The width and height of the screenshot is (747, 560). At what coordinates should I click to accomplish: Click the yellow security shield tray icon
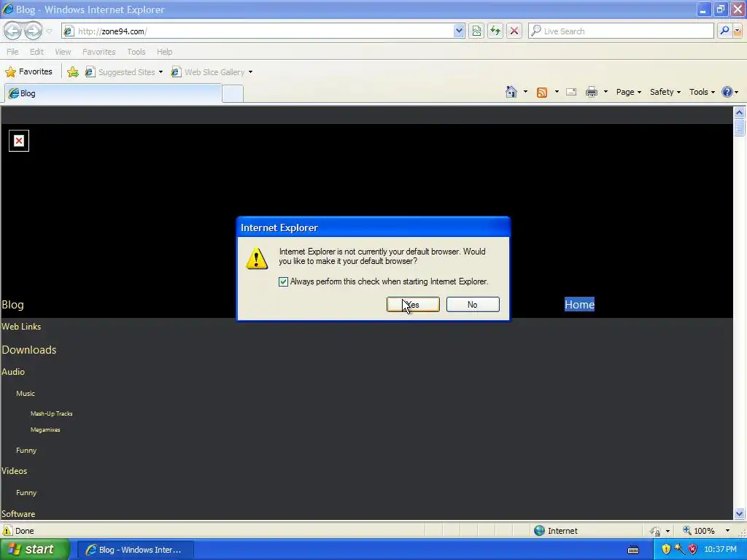click(x=666, y=549)
